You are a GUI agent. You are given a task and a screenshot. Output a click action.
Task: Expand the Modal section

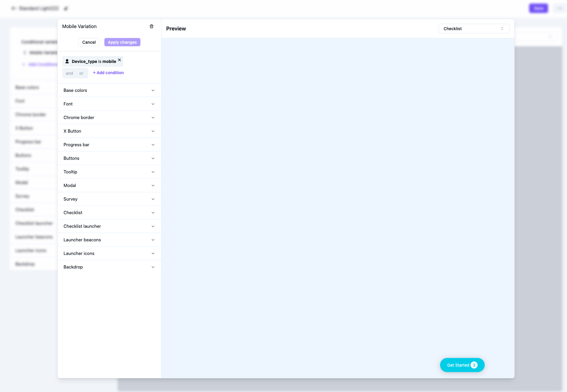point(109,186)
